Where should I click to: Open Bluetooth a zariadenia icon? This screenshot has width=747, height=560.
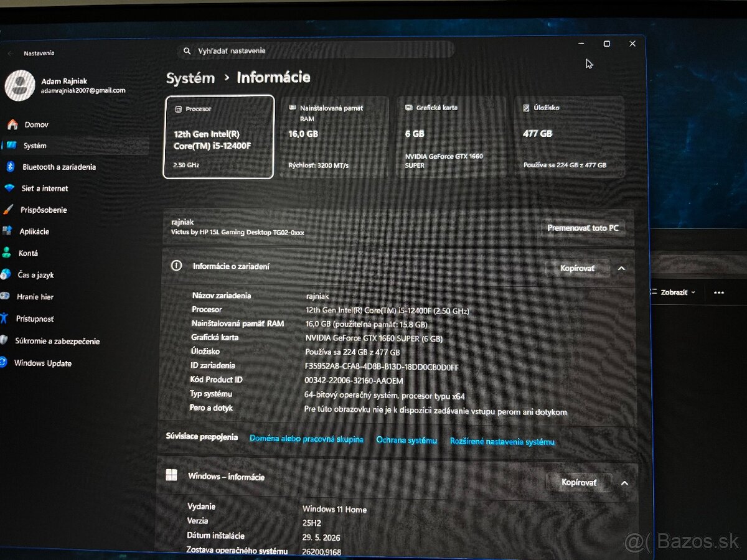click(10, 167)
